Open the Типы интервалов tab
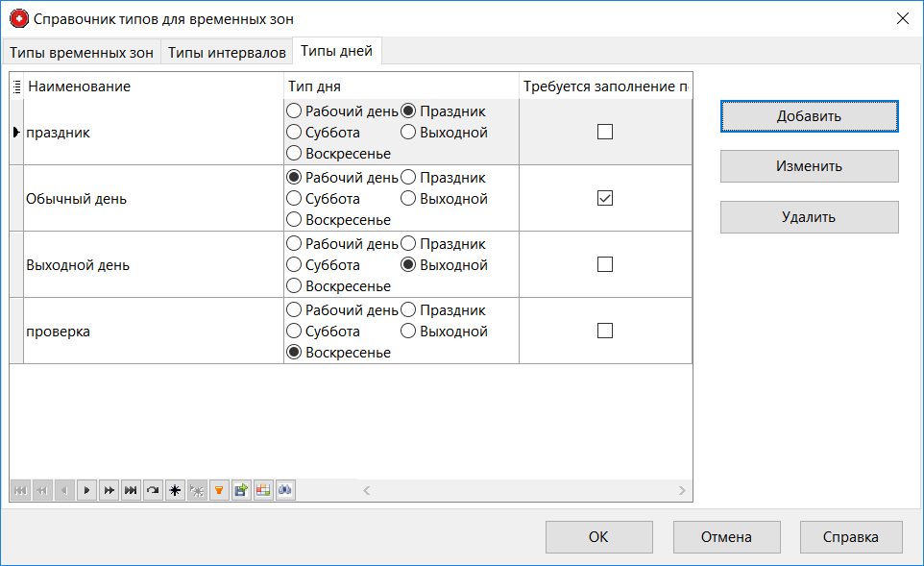The width and height of the screenshot is (924, 566). click(x=227, y=52)
